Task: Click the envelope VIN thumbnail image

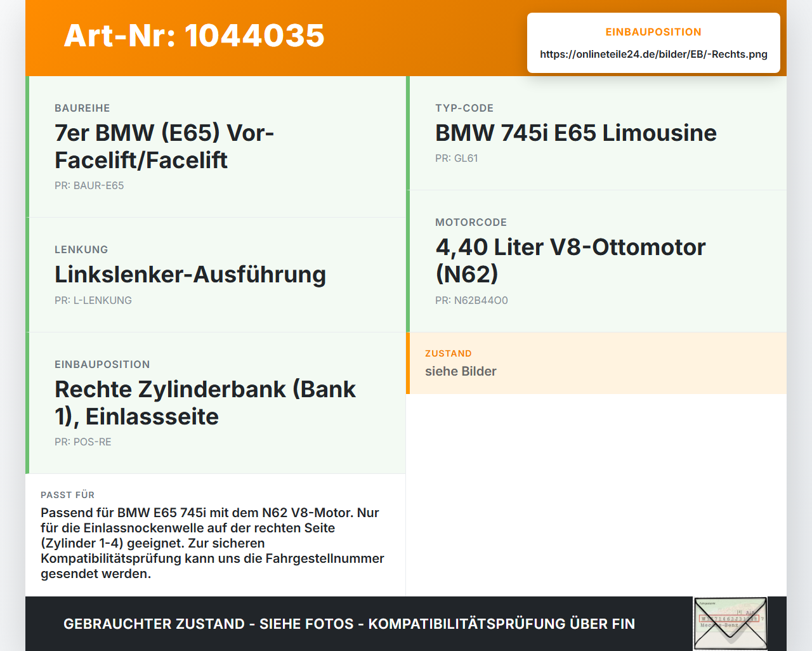Action: [x=730, y=624]
